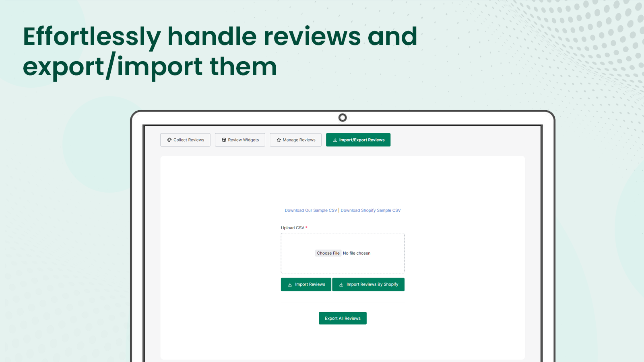This screenshot has width=644, height=362.
Task: Switch to the Manage Reviews tab
Action: 295,140
